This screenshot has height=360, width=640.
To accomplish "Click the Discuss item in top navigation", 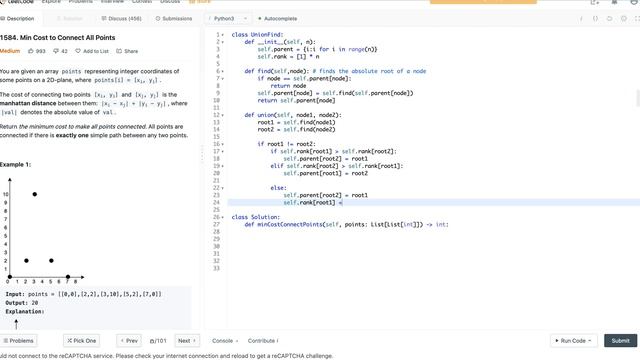I will pos(170,2).
